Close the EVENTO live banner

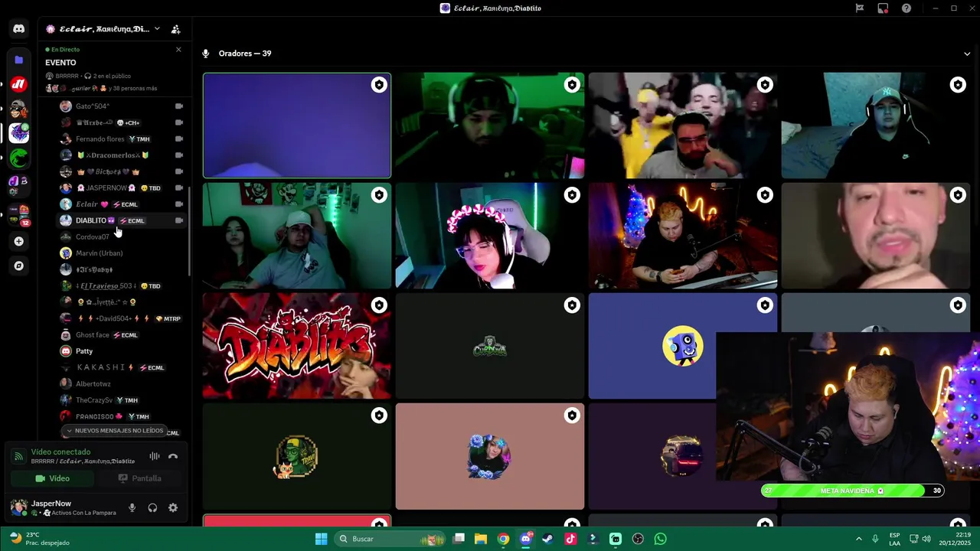tap(178, 50)
